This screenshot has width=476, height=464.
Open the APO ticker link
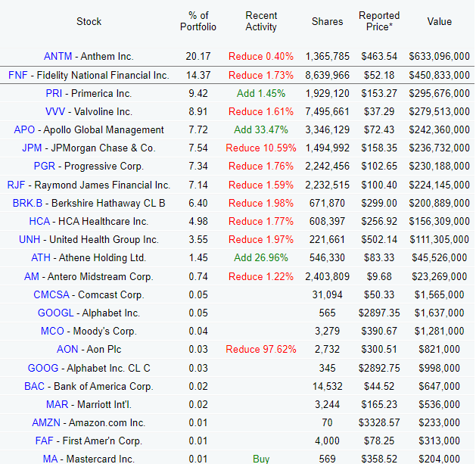24,129
